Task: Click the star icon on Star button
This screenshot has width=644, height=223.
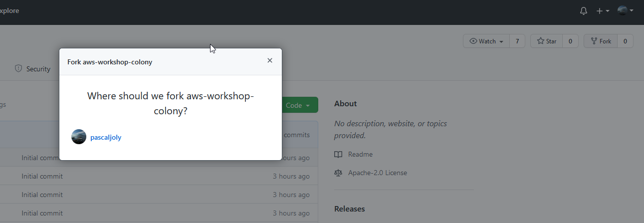Action: tap(540, 41)
